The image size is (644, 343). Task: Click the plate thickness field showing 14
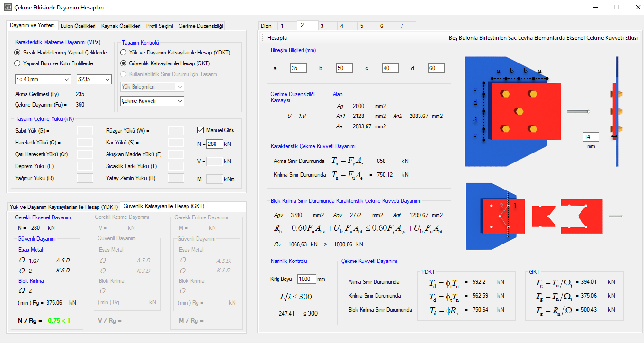591,137
